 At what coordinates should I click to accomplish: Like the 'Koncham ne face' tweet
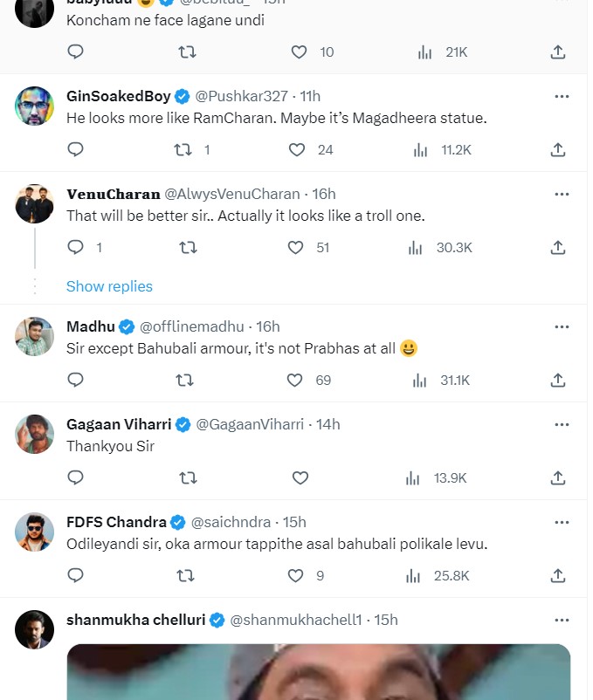(x=300, y=52)
